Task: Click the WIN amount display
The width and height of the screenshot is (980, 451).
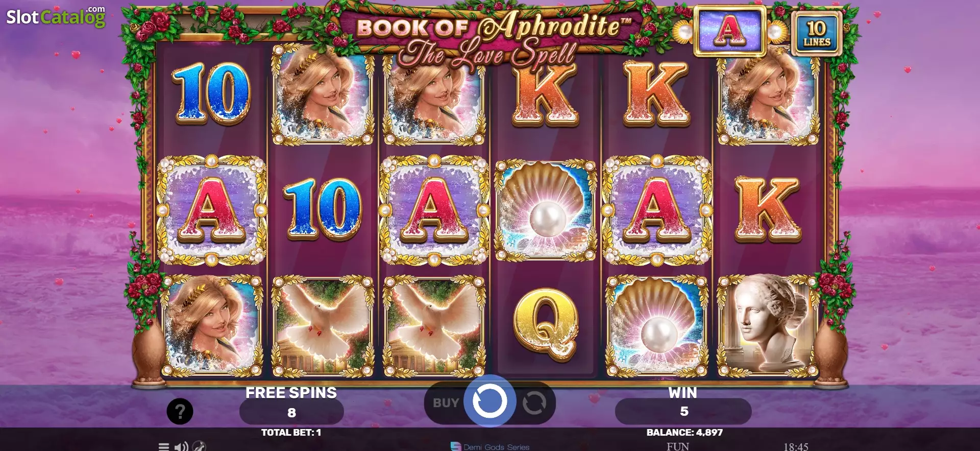Action: [x=683, y=411]
